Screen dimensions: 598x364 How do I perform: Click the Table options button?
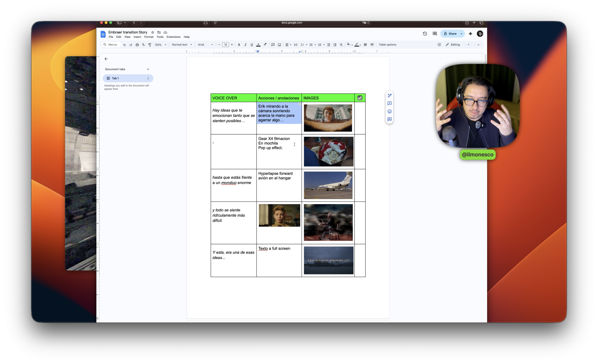[x=387, y=45]
